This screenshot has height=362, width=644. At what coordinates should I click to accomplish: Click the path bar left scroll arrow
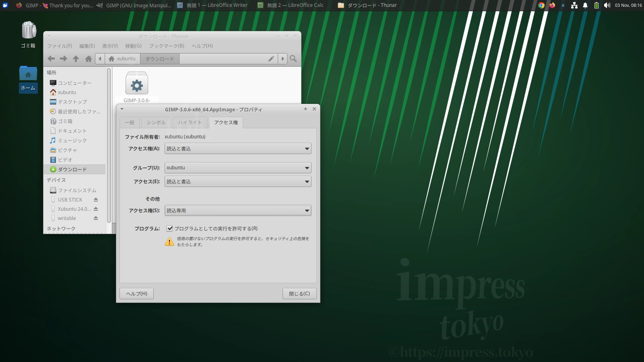(x=100, y=59)
